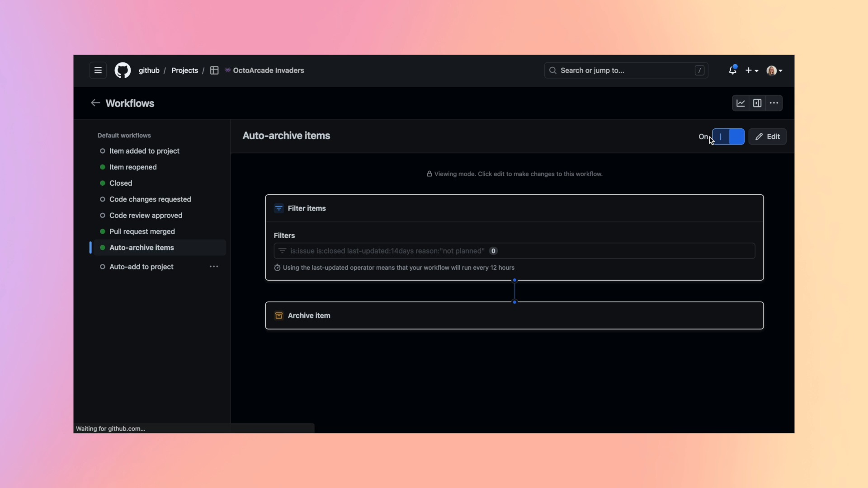Select the Auto-archive items workflow
Image resolution: width=868 pixels, height=488 pixels.
coord(142,247)
